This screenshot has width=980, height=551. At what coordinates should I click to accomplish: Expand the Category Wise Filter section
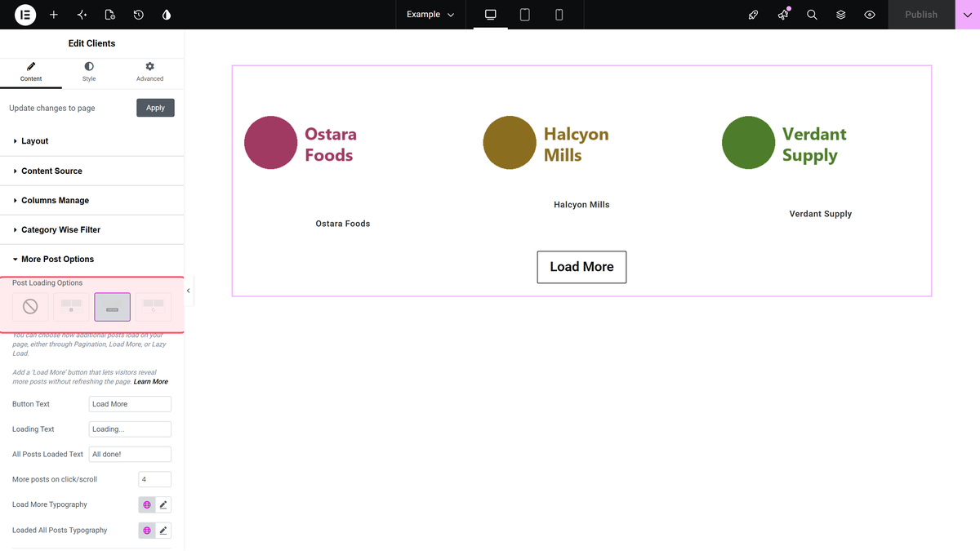(x=92, y=229)
